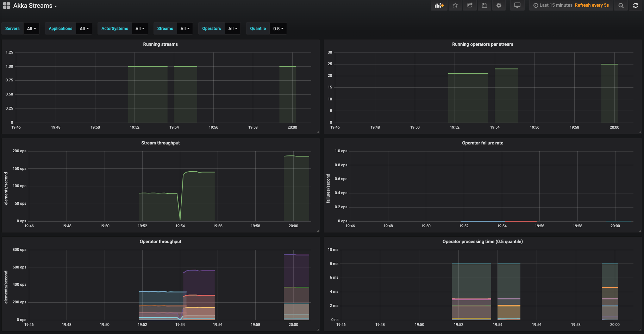
Task: Click the 8 ms cyan line in processing time
Action: click(471, 264)
